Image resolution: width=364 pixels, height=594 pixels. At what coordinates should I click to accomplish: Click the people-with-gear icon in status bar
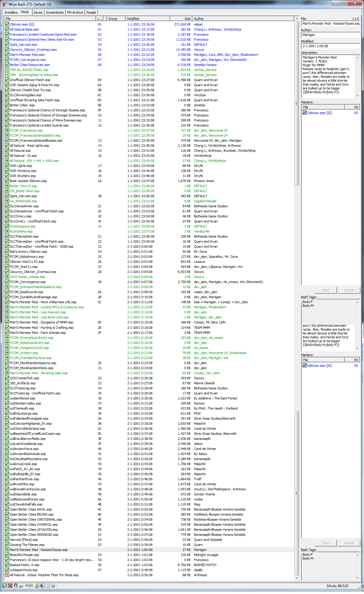click(x=37, y=586)
